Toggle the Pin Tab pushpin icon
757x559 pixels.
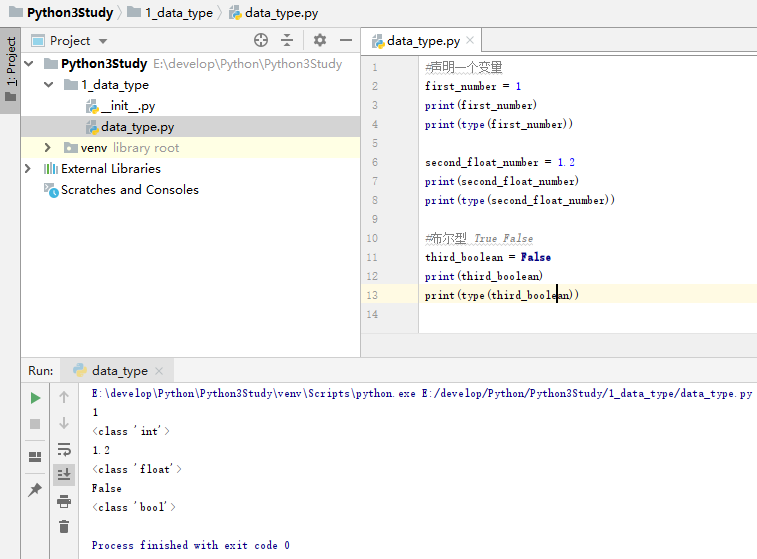35,490
